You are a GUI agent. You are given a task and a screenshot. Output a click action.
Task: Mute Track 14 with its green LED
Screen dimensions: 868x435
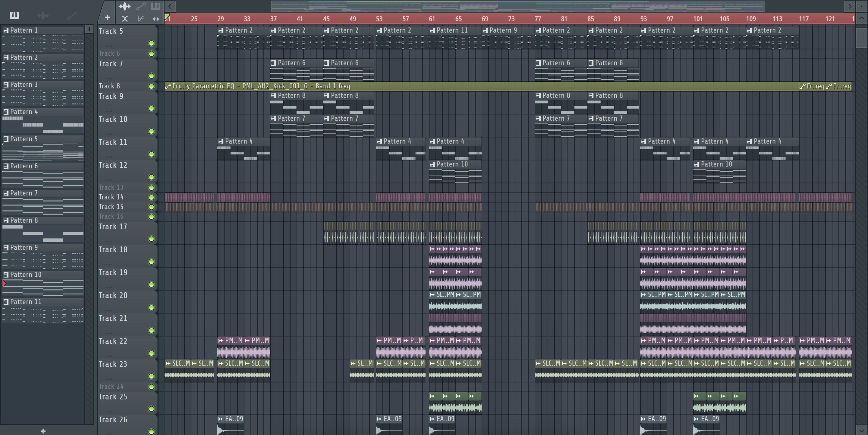(x=151, y=197)
